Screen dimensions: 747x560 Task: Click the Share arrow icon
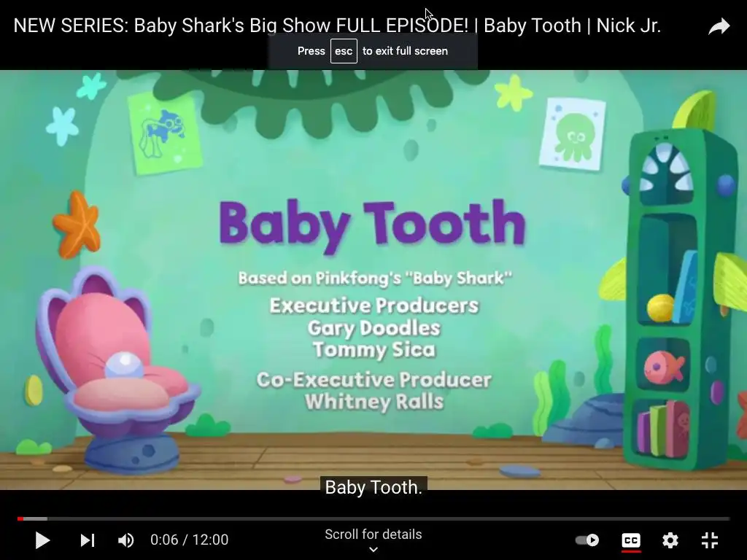[x=719, y=27]
